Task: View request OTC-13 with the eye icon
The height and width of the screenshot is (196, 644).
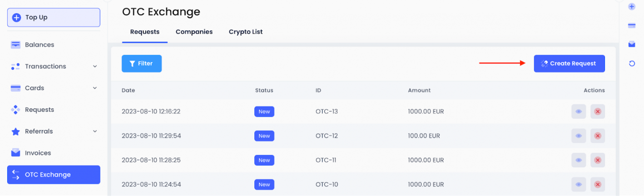Action: pyautogui.click(x=579, y=111)
